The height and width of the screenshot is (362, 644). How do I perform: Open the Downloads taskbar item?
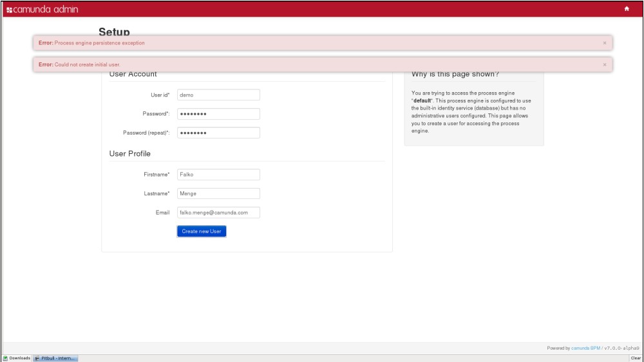[17, 358]
